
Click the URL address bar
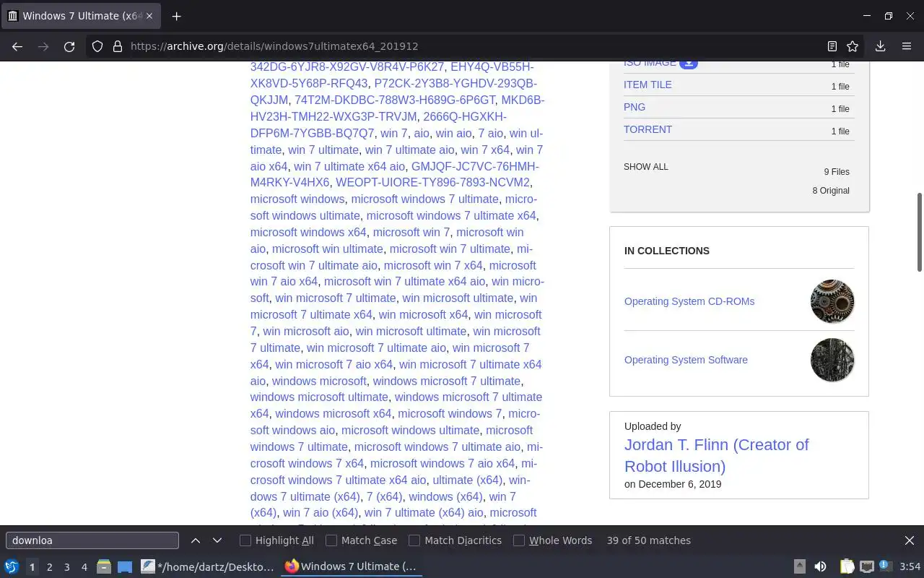click(476, 46)
